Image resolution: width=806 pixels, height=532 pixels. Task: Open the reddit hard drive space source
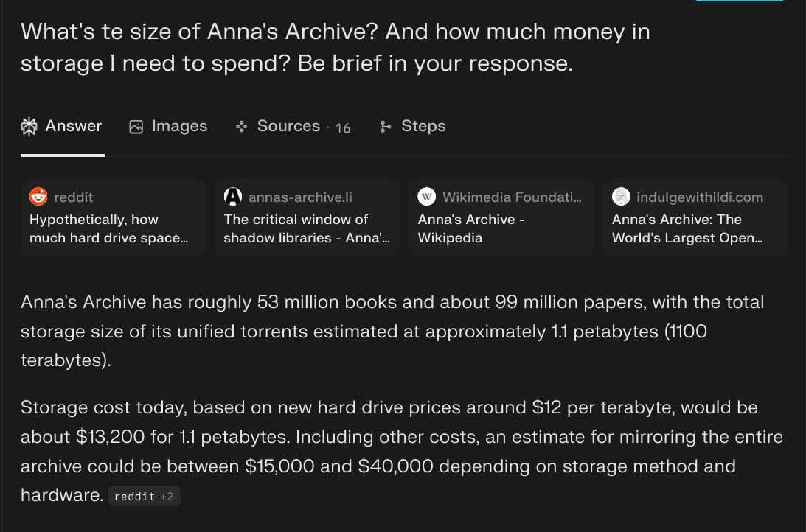point(113,217)
